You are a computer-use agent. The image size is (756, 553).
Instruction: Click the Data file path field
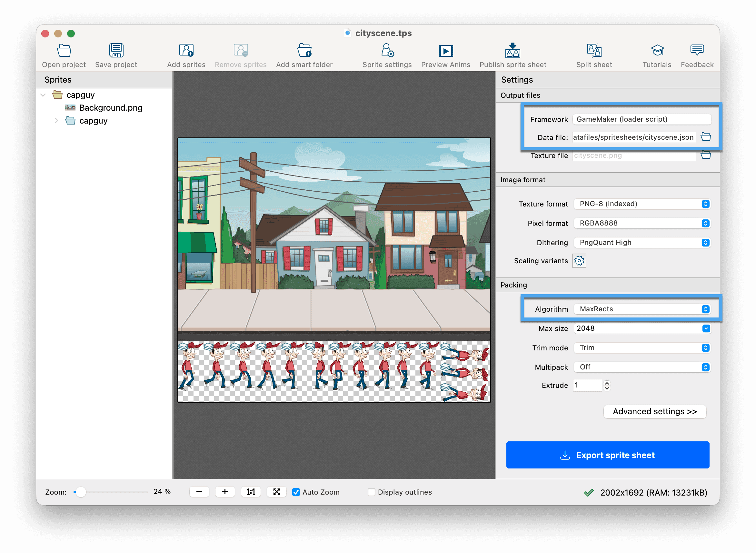633,137
